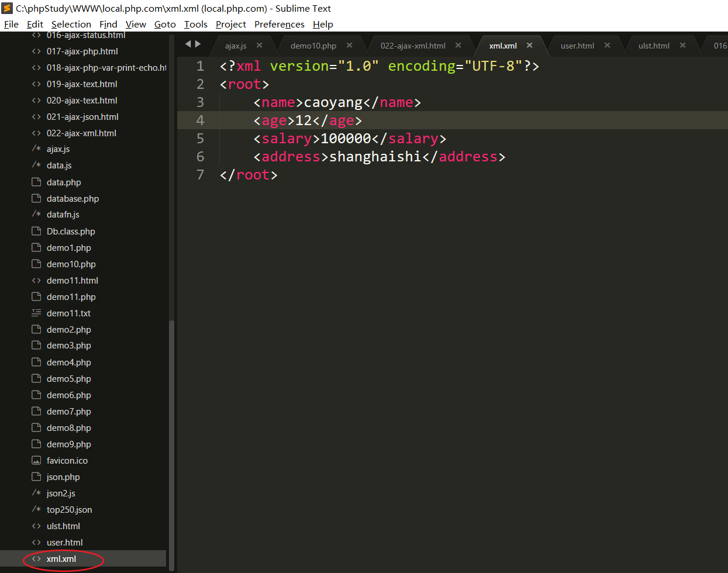Open the Preferences menu
This screenshot has width=728, height=573.
pyautogui.click(x=279, y=24)
